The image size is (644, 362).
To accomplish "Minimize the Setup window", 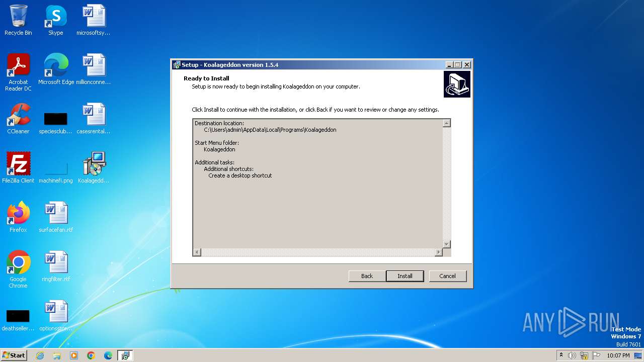I will [x=449, y=65].
